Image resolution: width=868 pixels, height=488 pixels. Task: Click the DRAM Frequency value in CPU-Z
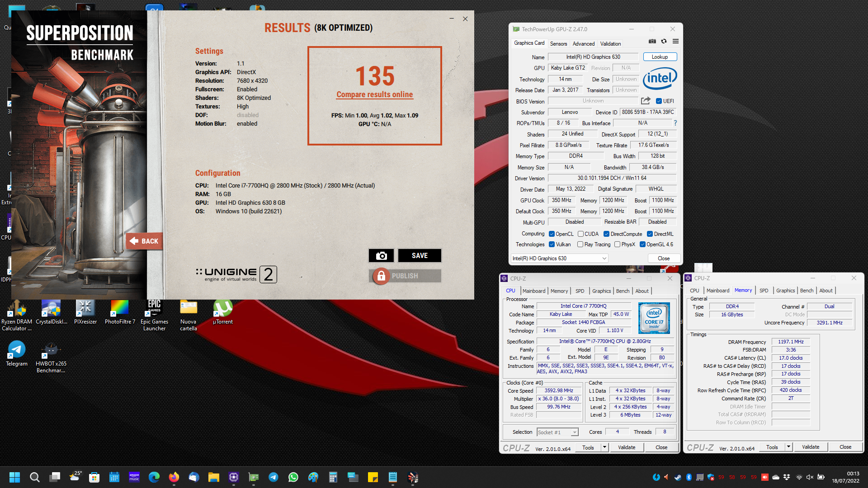coord(790,342)
